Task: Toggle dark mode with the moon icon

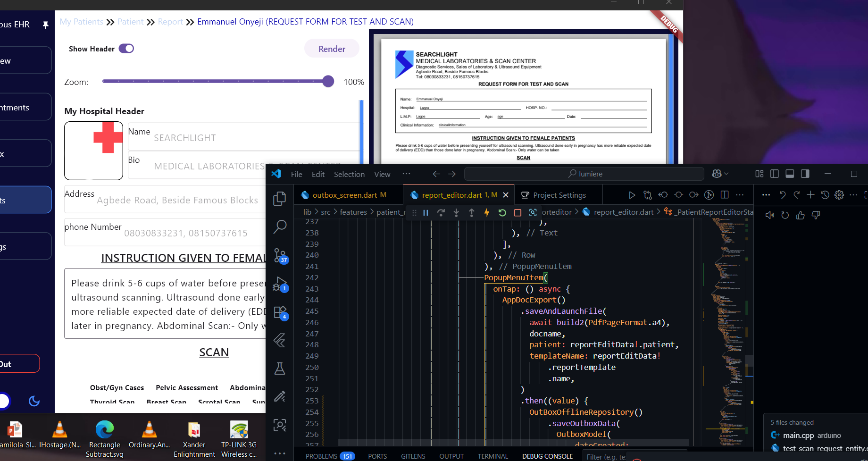Action: click(34, 401)
